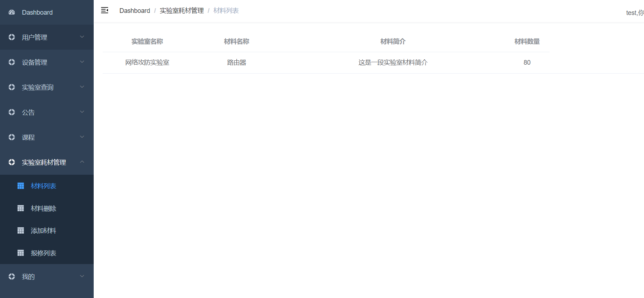The height and width of the screenshot is (298, 644).
Task: Collapse the 实验室耗材管理 submenu chevron
Action: (x=82, y=162)
